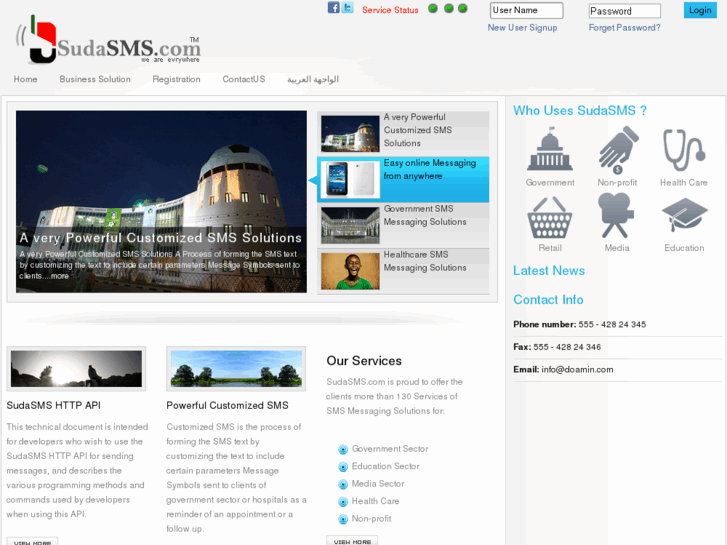Click the Education Sector list text
Image resolution: width=727 pixels, height=545 pixels.
click(386, 466)
